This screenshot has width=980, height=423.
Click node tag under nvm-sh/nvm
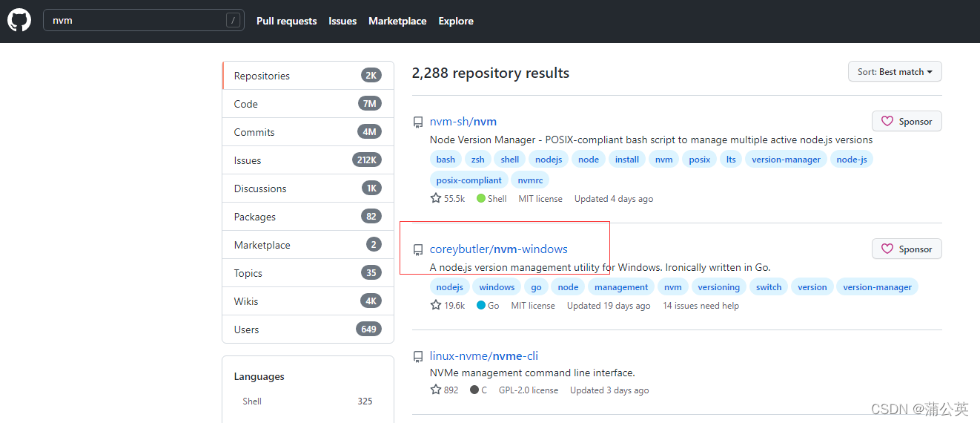(x=589, y=160)
